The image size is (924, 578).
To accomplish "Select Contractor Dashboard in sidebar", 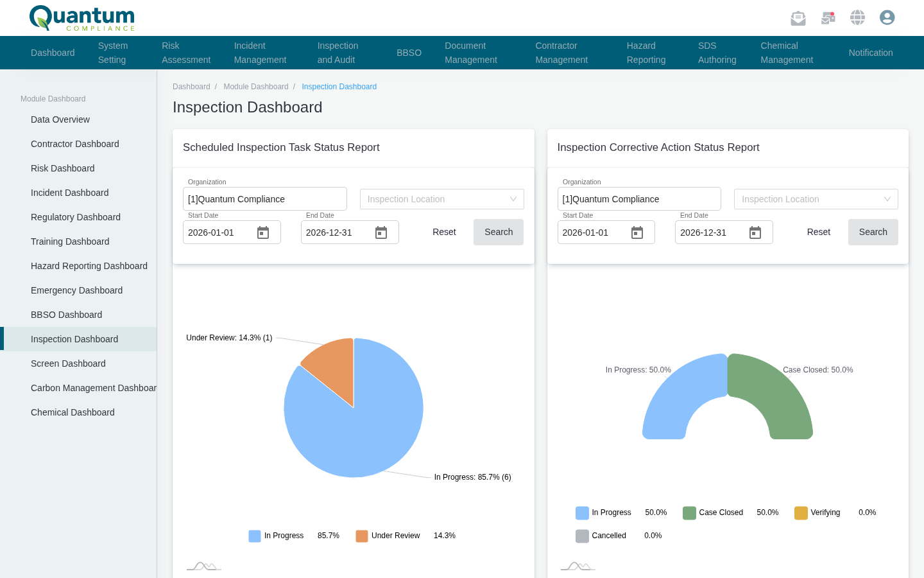I will (78, 144).
